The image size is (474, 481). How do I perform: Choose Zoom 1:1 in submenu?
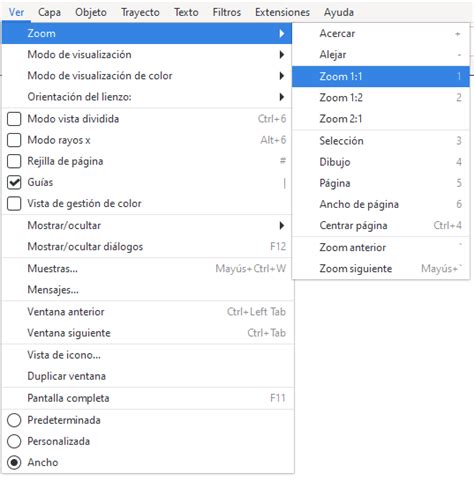tap(381, 76)
